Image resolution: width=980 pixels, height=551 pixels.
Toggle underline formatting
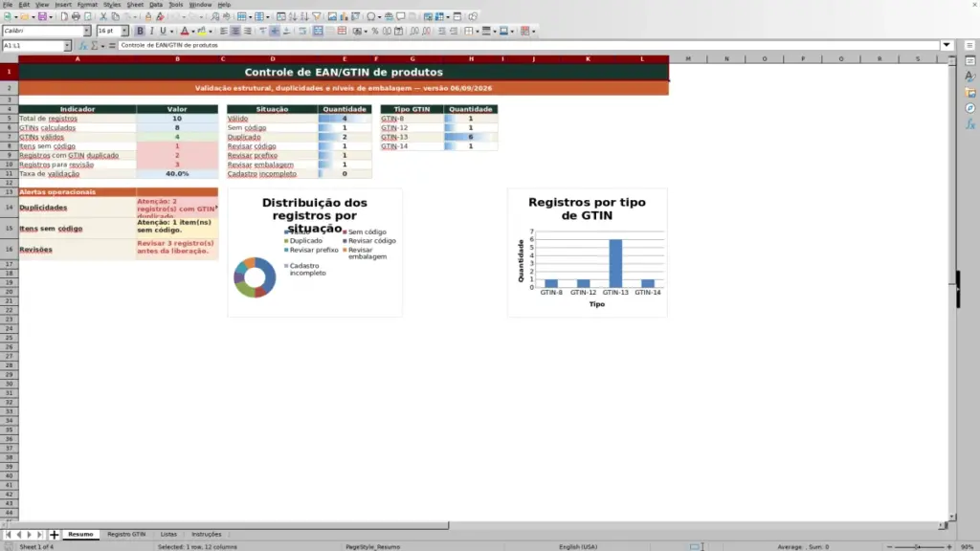pyautogui.click(x=163, y=32)
